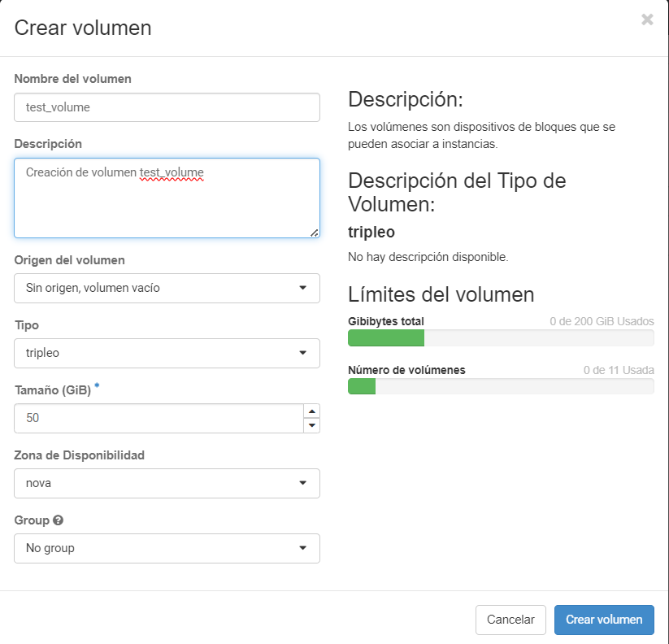Screen dimensions: 669x644
Task: Close the Crear volumen dialog
Action: [648, 20]
